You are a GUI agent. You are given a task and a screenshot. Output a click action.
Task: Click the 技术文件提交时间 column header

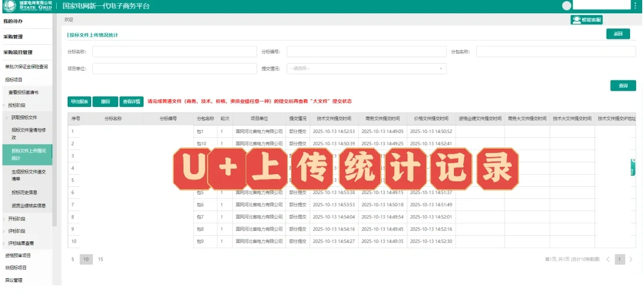pyautogui.click(x=334, y=118)
